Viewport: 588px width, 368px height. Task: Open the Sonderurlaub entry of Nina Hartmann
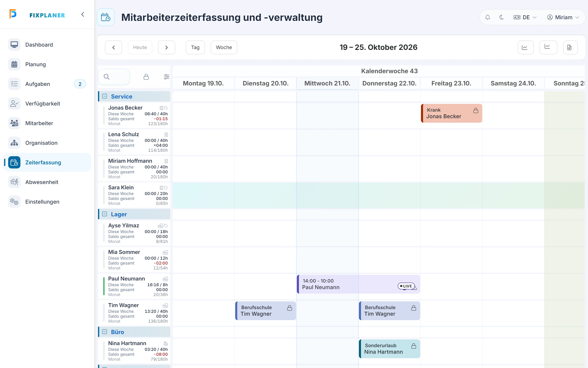click(x=390, y=349)
